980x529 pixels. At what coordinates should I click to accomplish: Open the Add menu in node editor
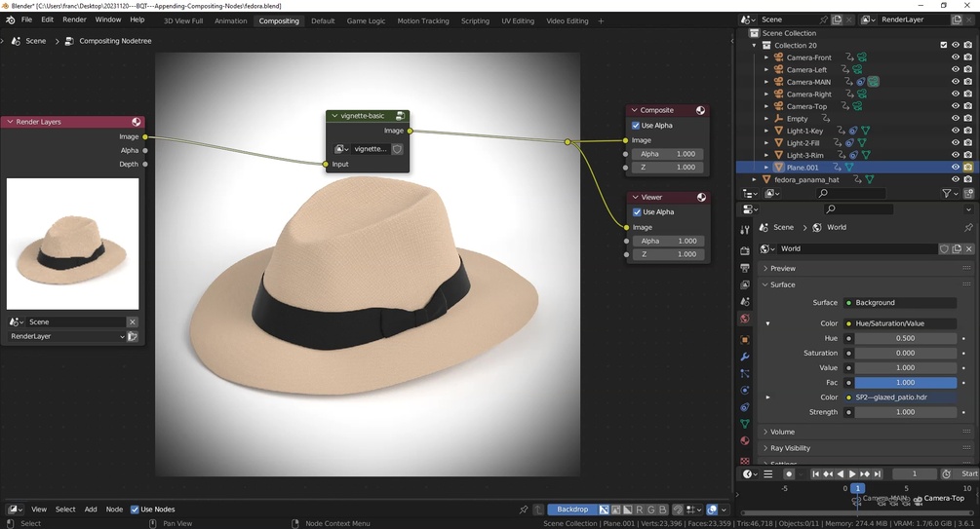point(91,510)
